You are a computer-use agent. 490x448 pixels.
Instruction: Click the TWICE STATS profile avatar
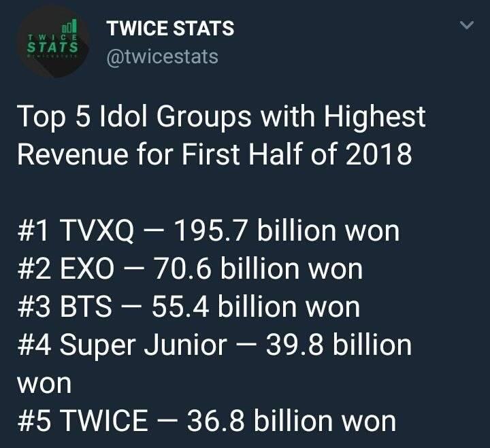point(51,41)
